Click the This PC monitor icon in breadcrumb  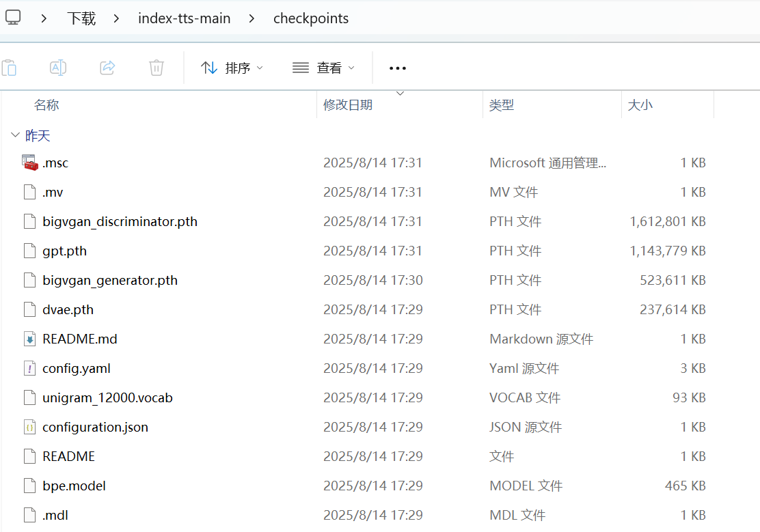13,18
